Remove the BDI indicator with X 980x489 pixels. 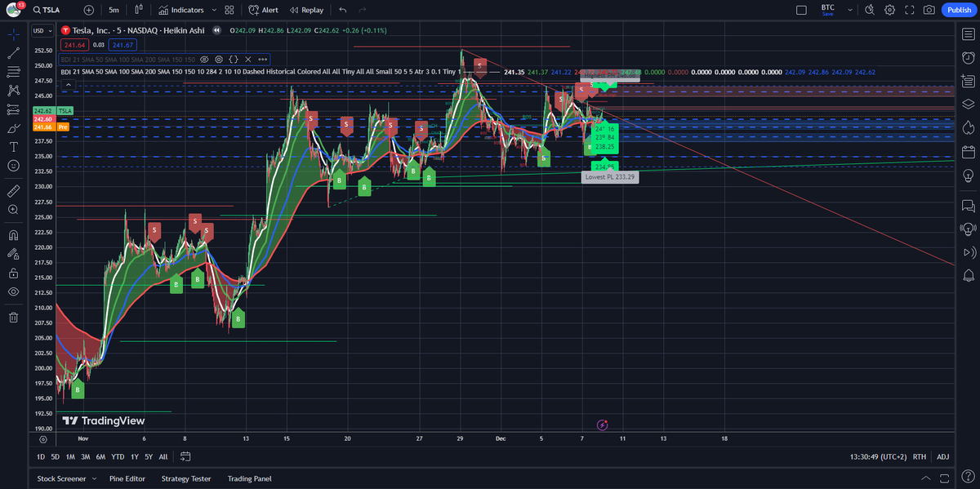(247, 59)
